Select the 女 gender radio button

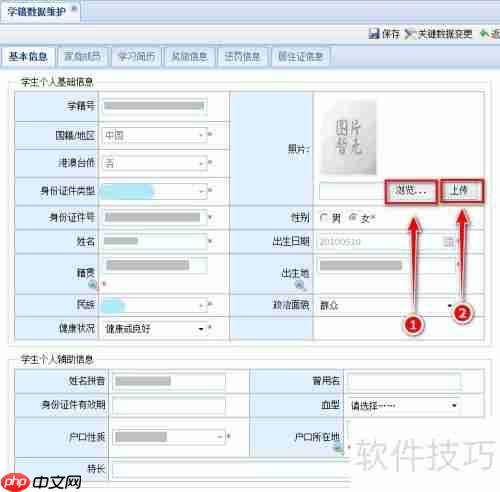pyautogui.click(x=353, y=218)
